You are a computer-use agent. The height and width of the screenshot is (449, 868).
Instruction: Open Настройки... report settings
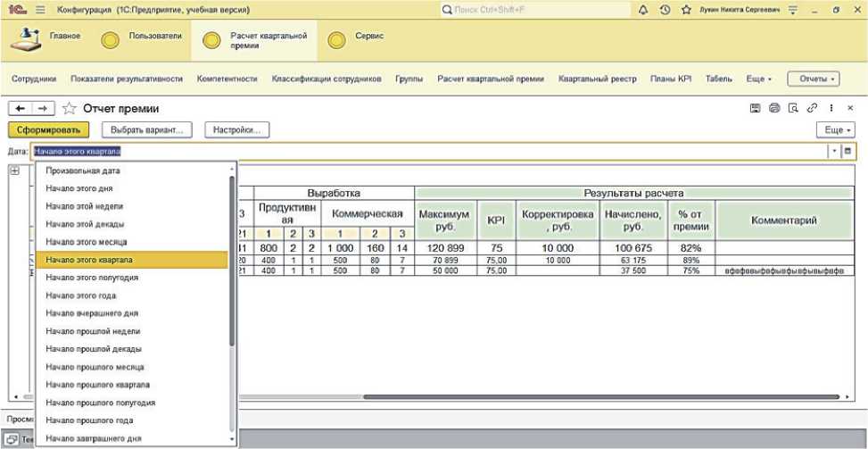pos(236,130)
